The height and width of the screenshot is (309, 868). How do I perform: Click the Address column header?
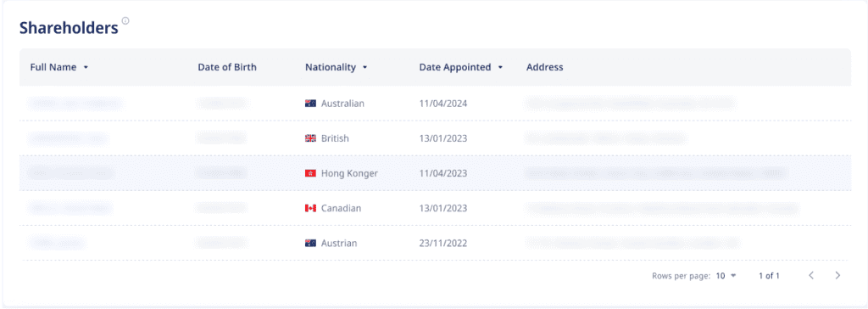point(545,67)
